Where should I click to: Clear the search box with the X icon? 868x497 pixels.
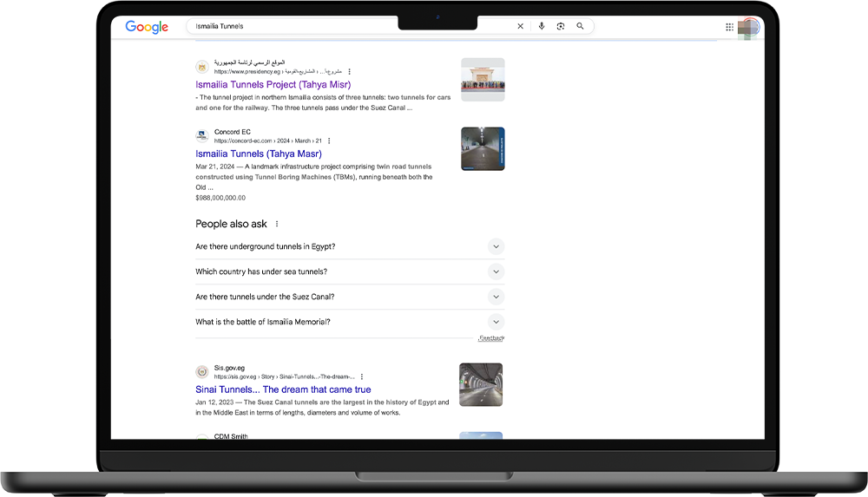pyautogui.click(x=521, y=27)
